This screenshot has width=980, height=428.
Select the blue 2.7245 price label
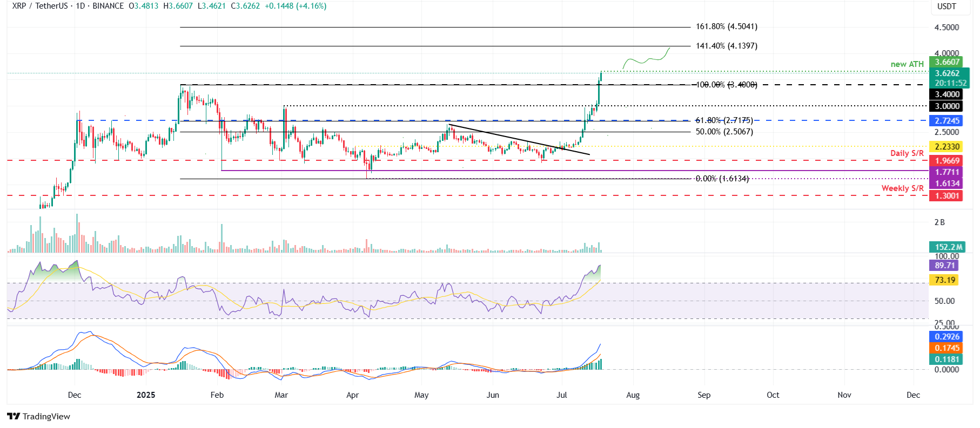pos(947,121)
